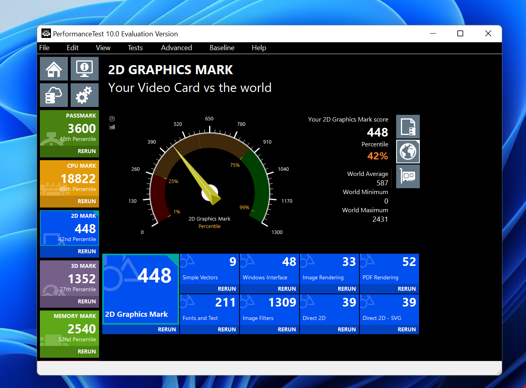This screenshot has width=526, height=388.
Task: Rerun the Simple Vectors test
Action: point(227,289)
